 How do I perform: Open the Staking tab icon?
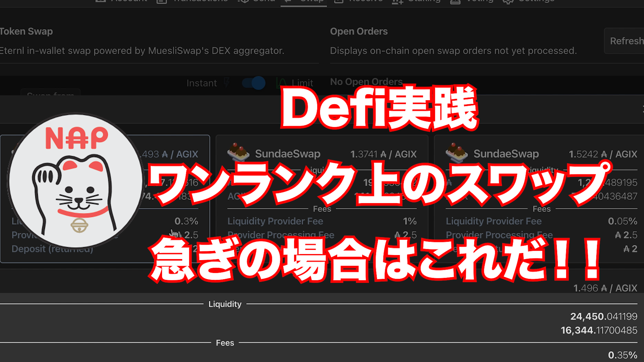(397, 2)
